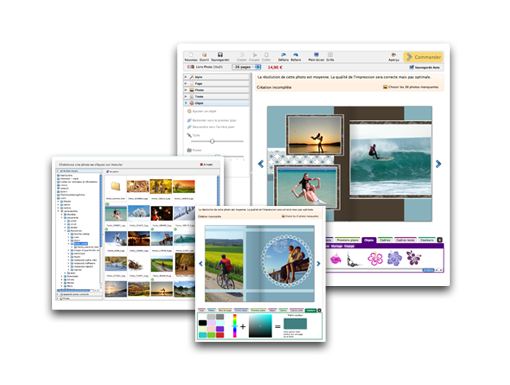Click the Taille slider handle
Image resolution: width=510 pixels, height=385 pixels.
[212, 141]
